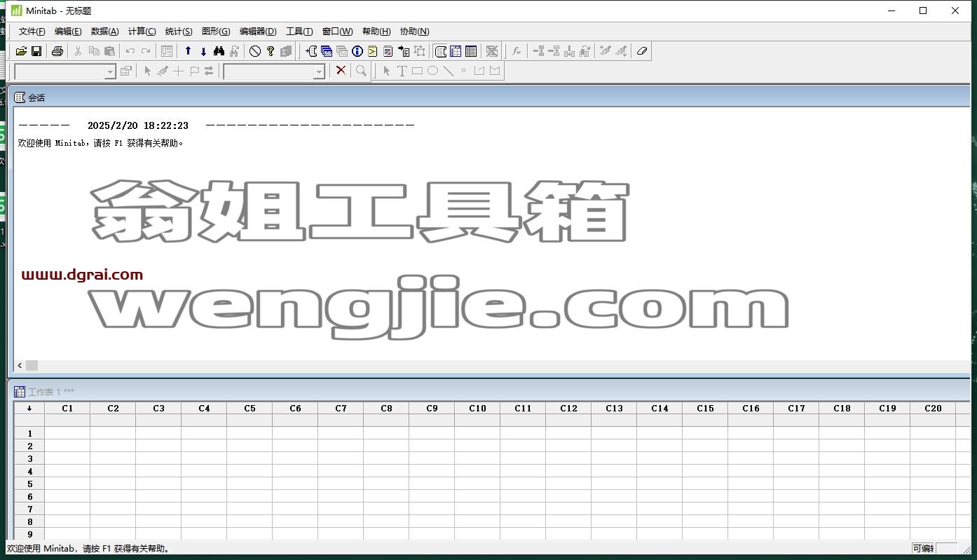Select the Text annotation tool
The image size is (977, 560).
pyautogui.click(x=402, y=71)
